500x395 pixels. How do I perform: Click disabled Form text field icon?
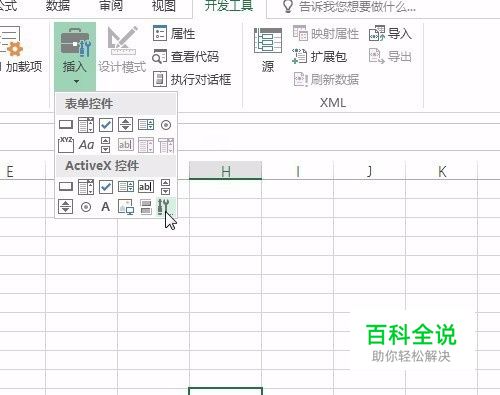tap(126, 145)
